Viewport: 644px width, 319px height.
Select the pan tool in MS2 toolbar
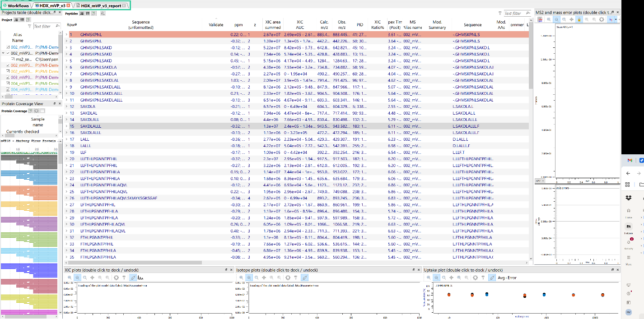point(571,19)
